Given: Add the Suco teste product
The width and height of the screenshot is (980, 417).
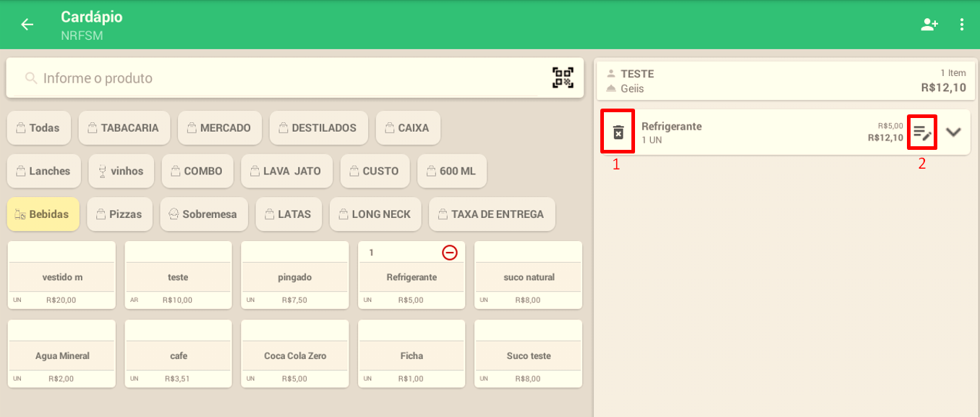Looking at the screenshot, I should point(529,354).
